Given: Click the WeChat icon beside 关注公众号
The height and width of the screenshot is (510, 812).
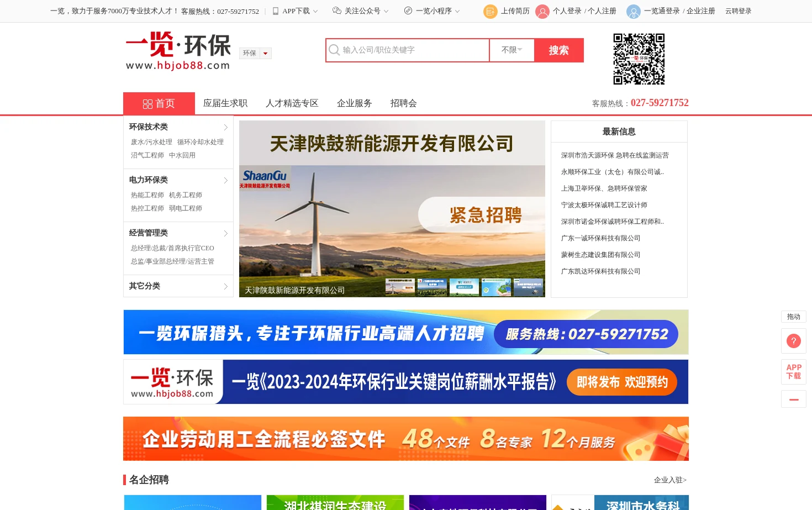Looking at the screenshot, I should click(337, 10).
